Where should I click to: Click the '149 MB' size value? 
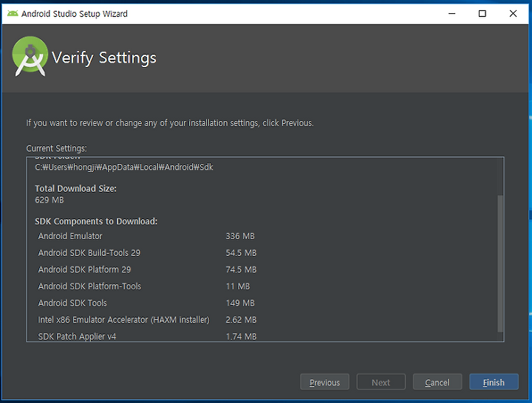[x=240, y=303]
